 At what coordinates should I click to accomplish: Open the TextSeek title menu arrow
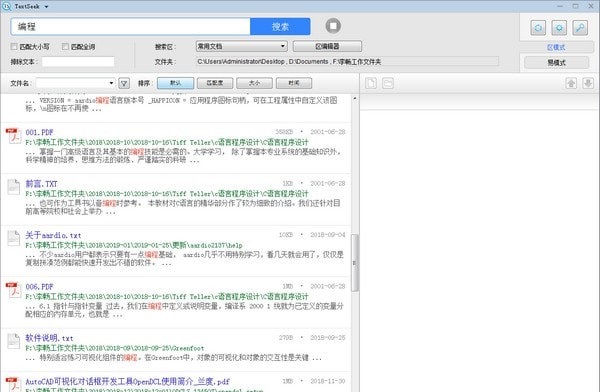46,7
